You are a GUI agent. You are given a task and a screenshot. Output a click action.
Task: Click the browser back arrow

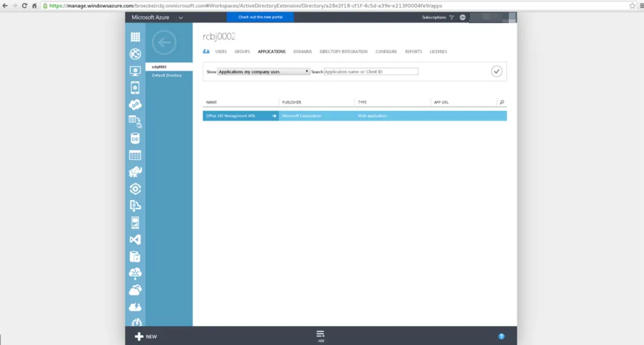pos(5,6)
